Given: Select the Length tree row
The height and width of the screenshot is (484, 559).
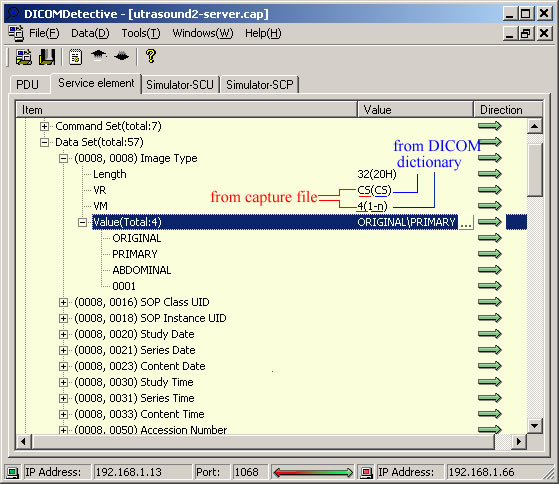Looking at the screenshot, I should point(110,174).
